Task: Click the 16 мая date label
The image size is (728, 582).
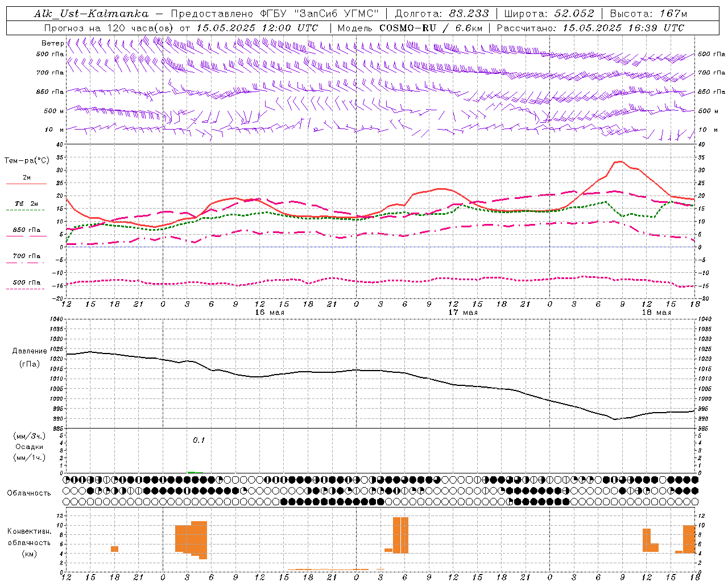Action: click(x=270, y=313)
